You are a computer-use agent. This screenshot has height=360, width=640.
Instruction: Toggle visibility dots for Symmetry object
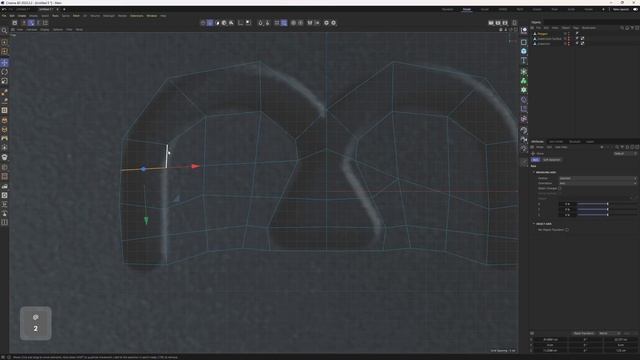point(569,43)
